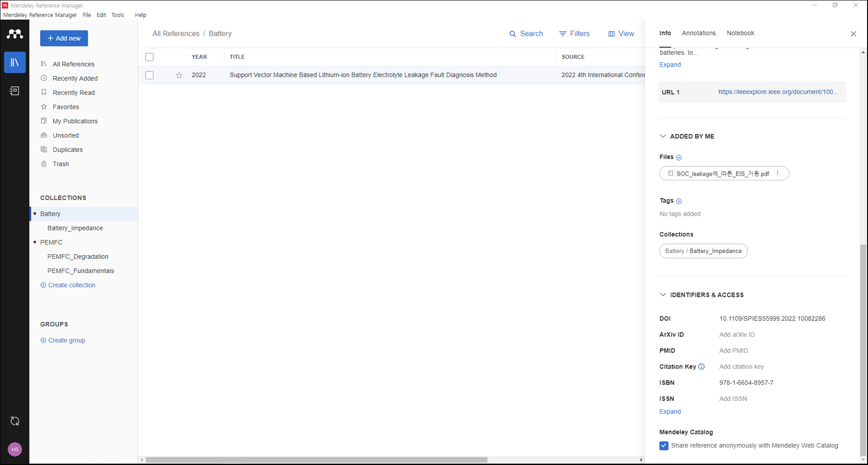
Task: Open the Trash folder
Action: pyautogui.click(x=61, y=164)
